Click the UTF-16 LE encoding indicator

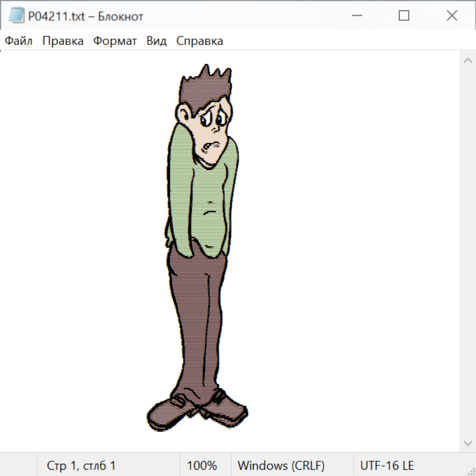pos(387,465)
